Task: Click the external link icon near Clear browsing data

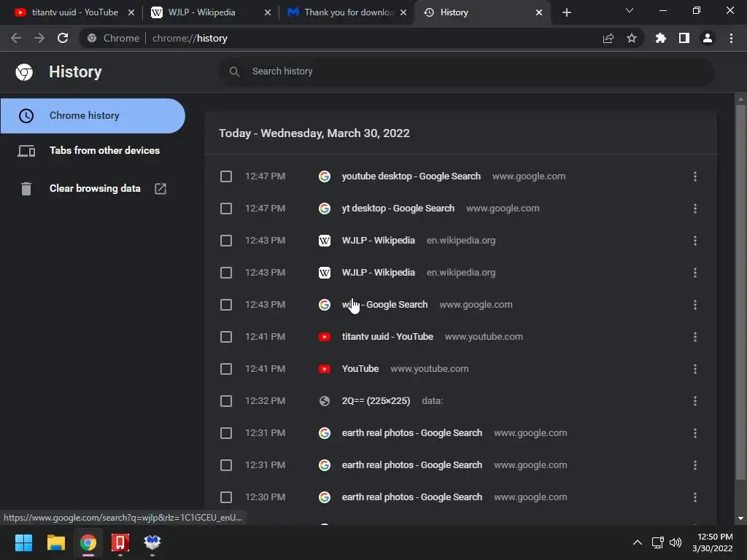Action: [160, 189]
